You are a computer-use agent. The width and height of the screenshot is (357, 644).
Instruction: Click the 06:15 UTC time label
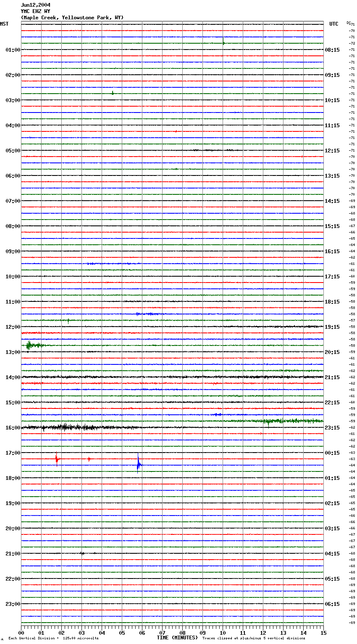pos(332,604)
